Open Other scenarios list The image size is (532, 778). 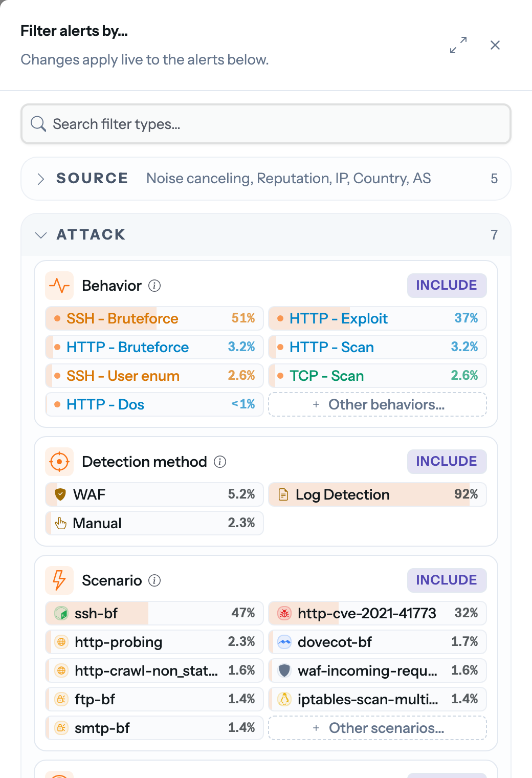(378, 728)
